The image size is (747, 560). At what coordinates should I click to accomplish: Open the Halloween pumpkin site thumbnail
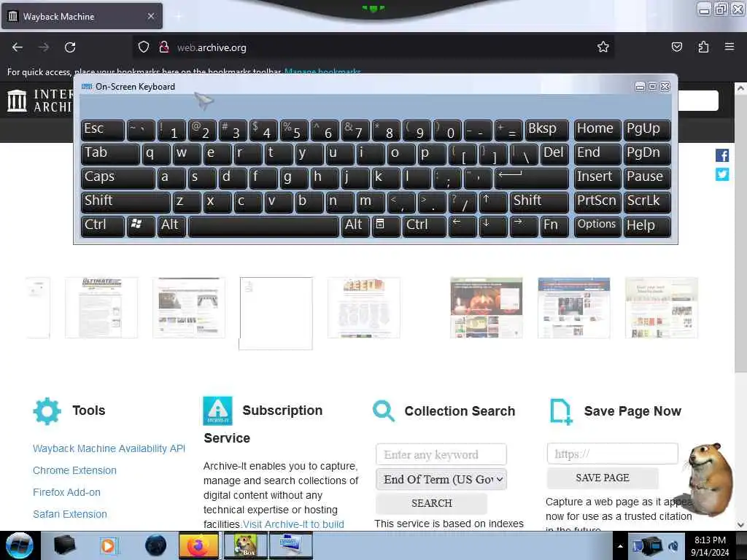pyautogui.click(x=487, y=308)
